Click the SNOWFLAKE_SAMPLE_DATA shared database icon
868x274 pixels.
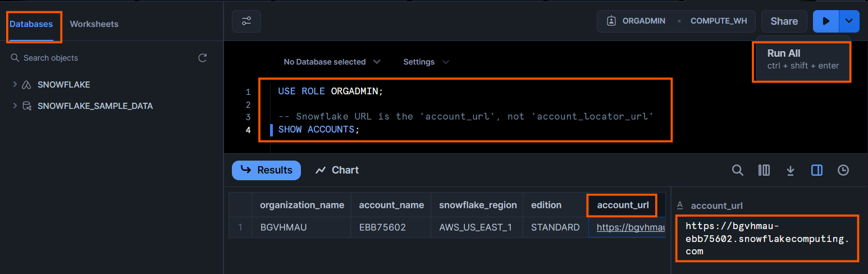point(26,106)
